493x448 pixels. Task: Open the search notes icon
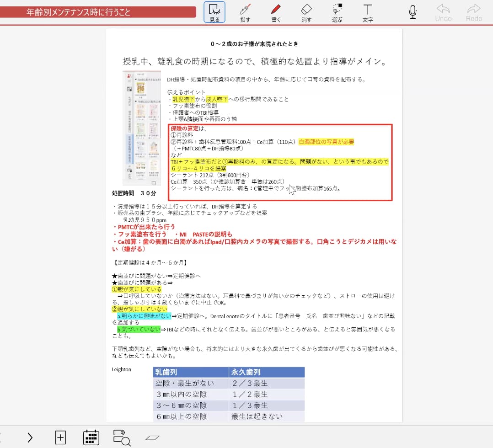point(122,437)
